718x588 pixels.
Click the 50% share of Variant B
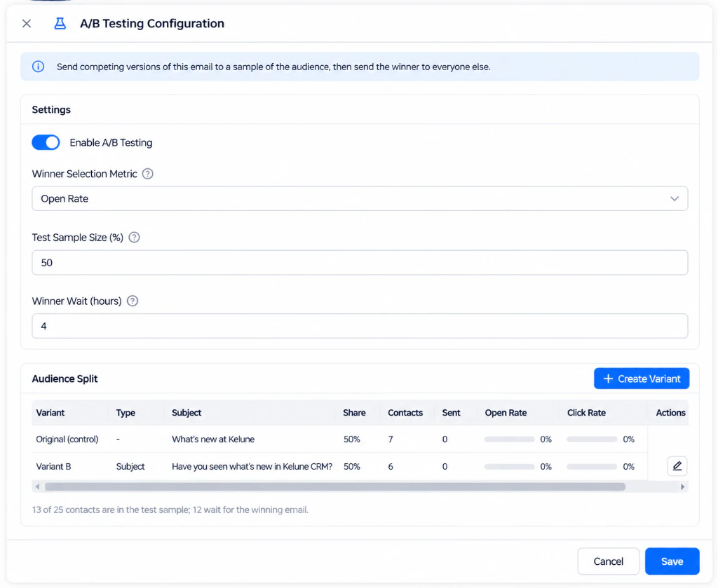[352, 467]
